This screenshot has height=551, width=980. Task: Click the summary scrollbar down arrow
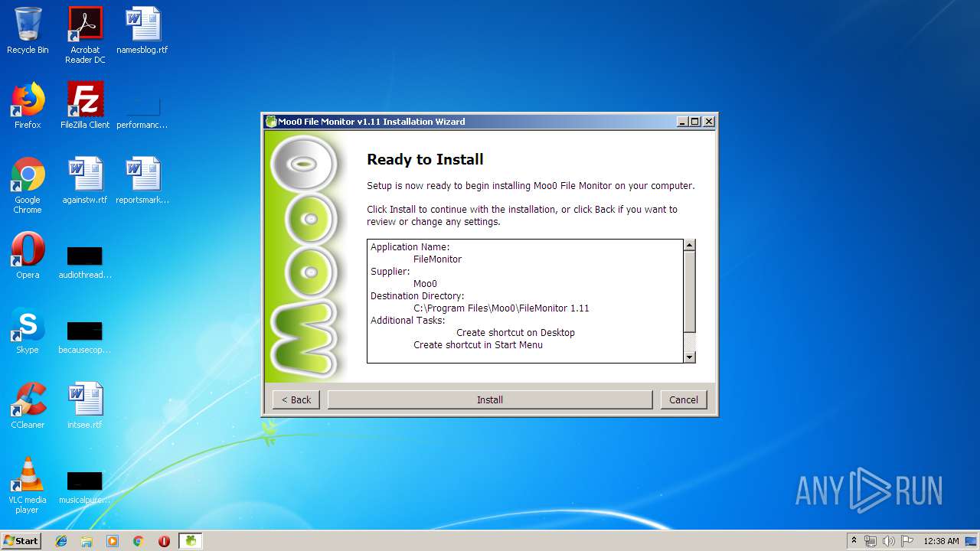tap(689, 357)
